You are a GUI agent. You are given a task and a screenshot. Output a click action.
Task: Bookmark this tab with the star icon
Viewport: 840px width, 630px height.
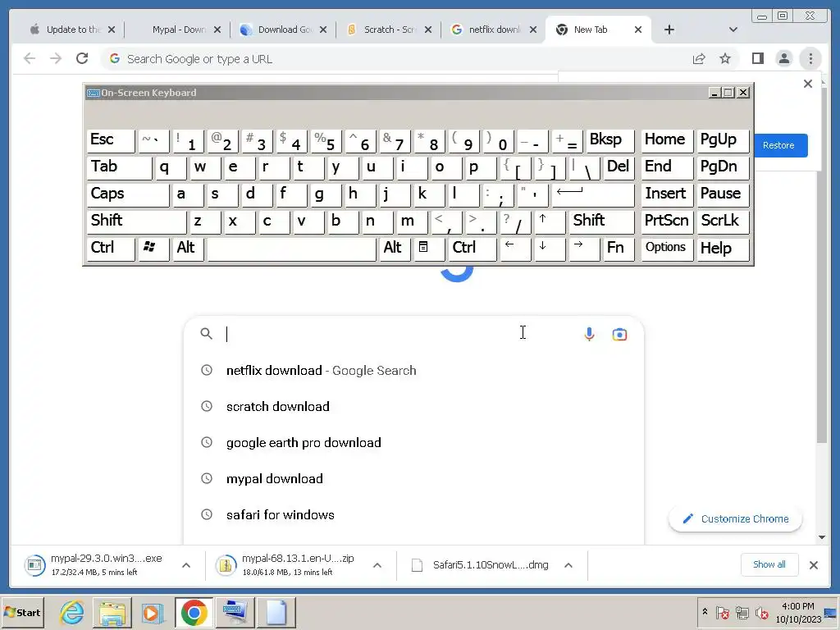pyautogui.click(x=725, y=59)
